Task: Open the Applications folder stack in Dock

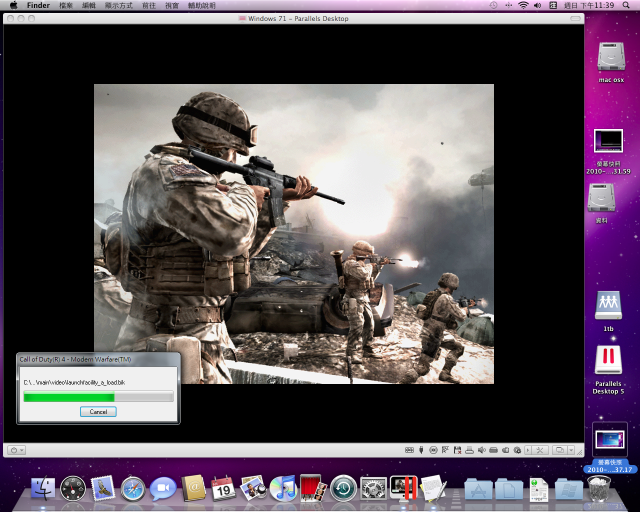Action: [x=478, y=489]
